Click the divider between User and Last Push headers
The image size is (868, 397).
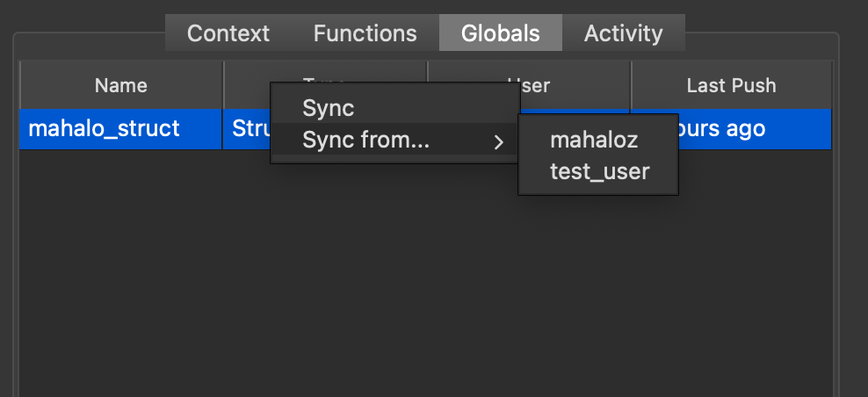(631, 85)
